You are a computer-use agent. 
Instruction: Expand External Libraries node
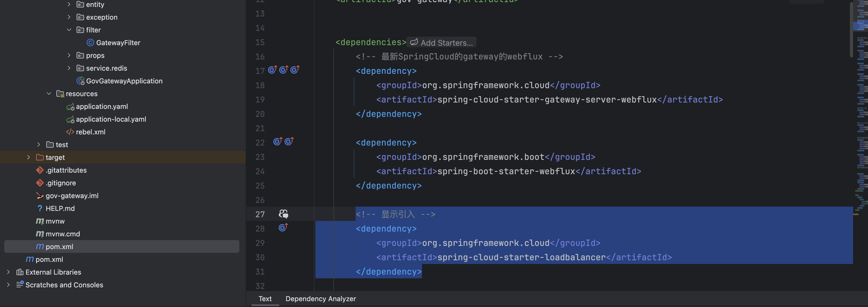coord(9,272)
